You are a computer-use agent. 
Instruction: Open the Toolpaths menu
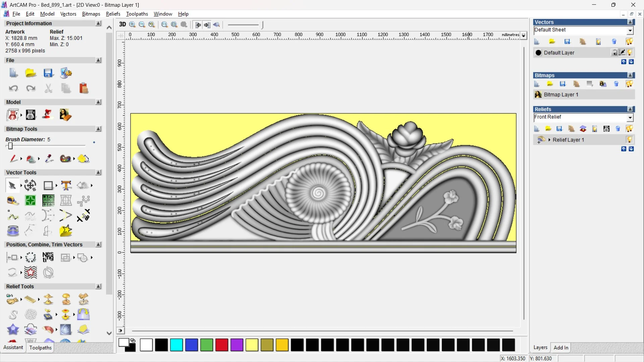pyautogui.click(x=137, y=14)
